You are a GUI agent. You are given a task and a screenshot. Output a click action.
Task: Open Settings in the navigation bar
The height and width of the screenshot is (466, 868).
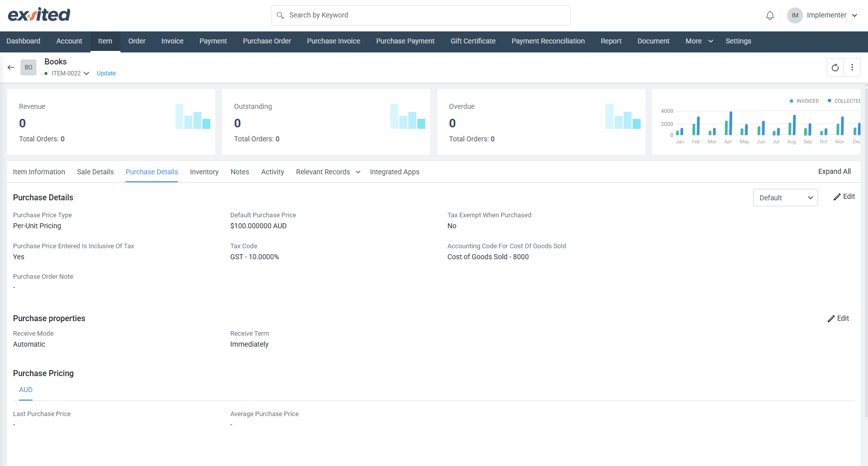tap(739, 41)
